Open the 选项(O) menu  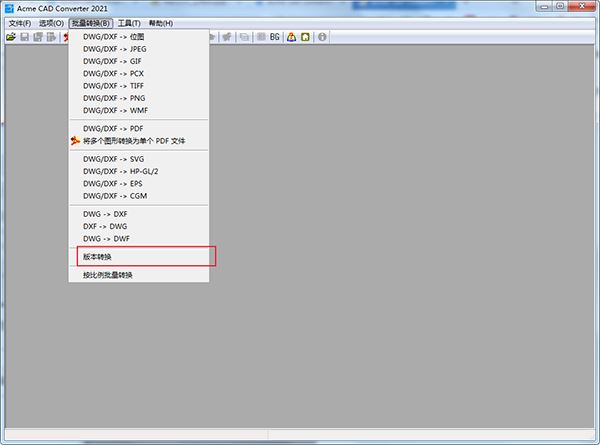click(51, 23)
